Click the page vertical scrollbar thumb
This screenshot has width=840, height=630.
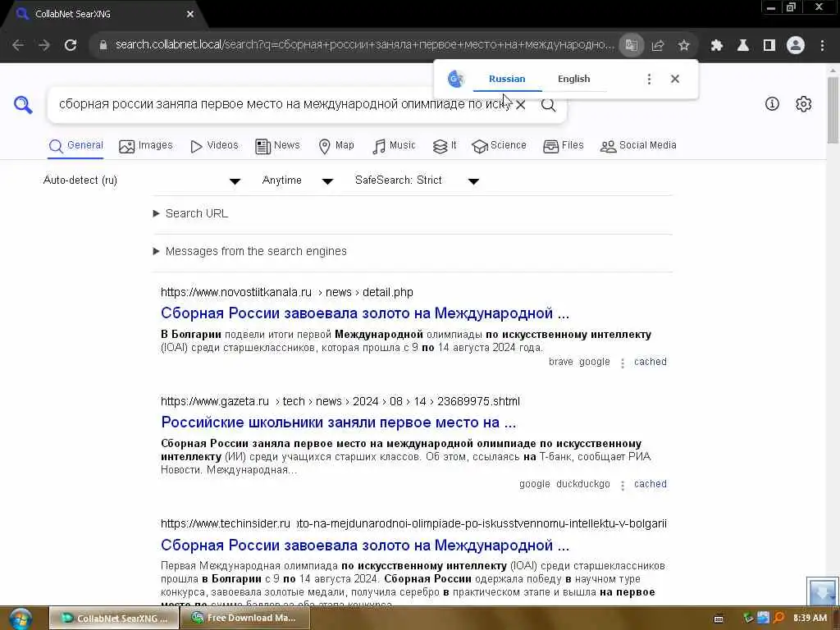pos(833,110)
